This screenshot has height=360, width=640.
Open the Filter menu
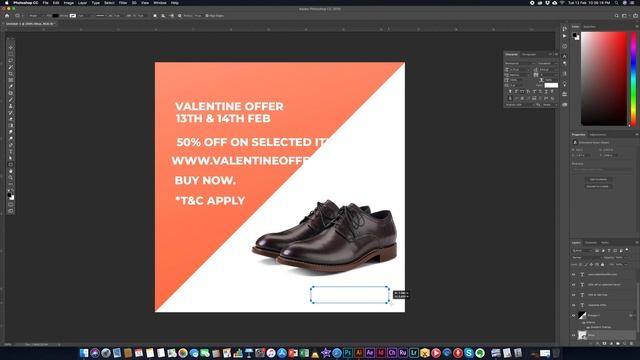123,3
